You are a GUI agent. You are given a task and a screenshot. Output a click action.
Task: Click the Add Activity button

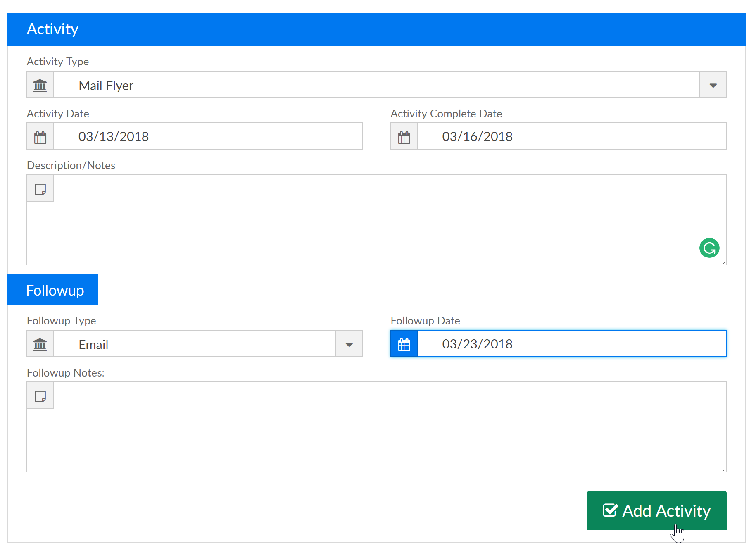pyautogui.click(x=656, y=510)
